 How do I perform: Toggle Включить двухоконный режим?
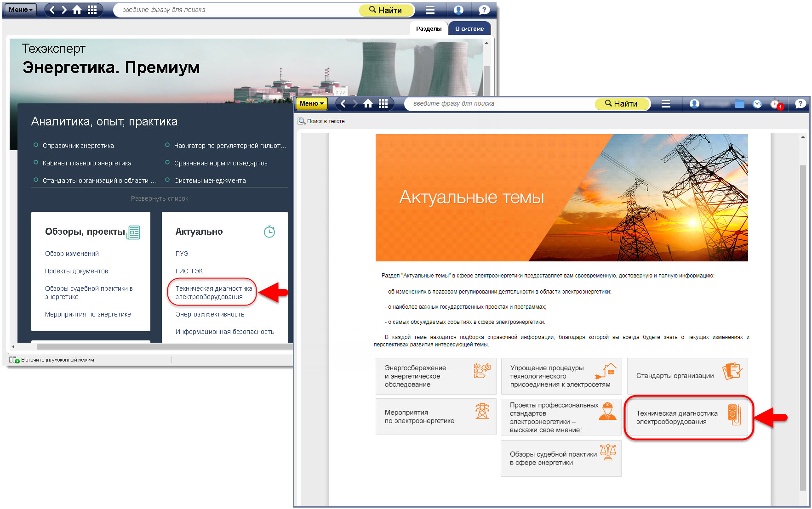pyautogui.click(x=51, y=360)
